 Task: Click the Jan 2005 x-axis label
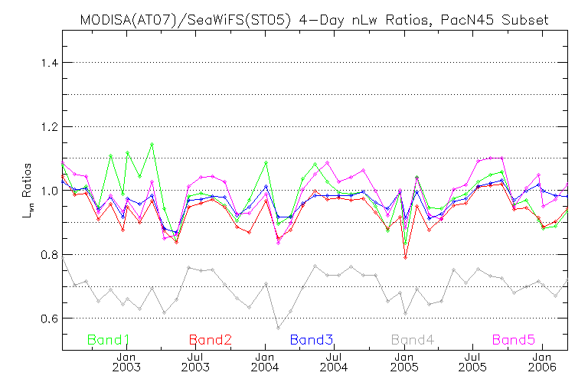click(404, 362)
